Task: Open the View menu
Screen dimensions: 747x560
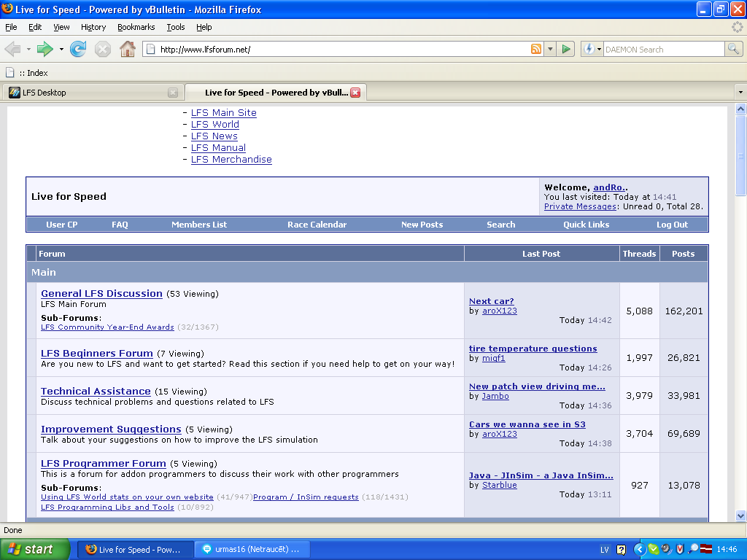Action: (61, 27)
